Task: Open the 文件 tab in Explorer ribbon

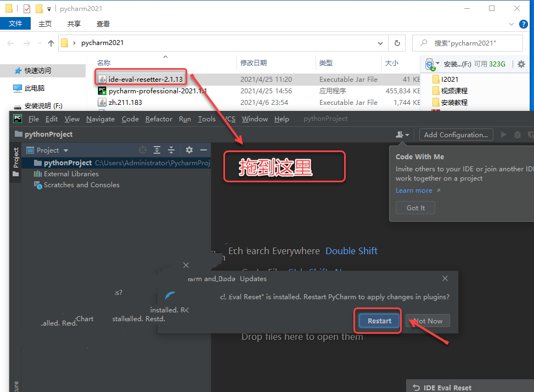Action: point(15,24)
